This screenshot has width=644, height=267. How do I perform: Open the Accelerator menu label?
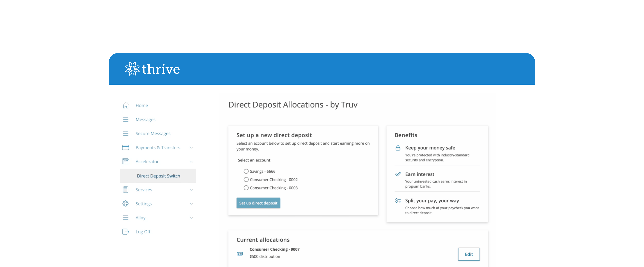pyautogui.click(x=147, y=161)
